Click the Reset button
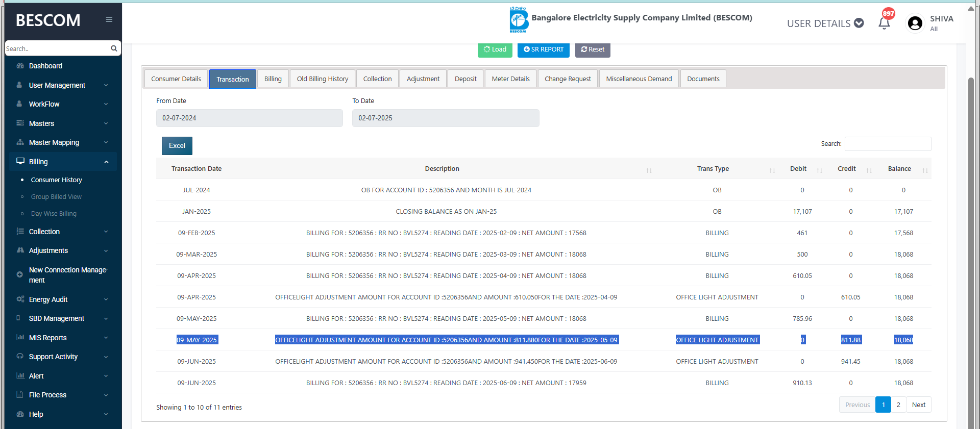This screenshot has height=429, width=980. [593, 49]
